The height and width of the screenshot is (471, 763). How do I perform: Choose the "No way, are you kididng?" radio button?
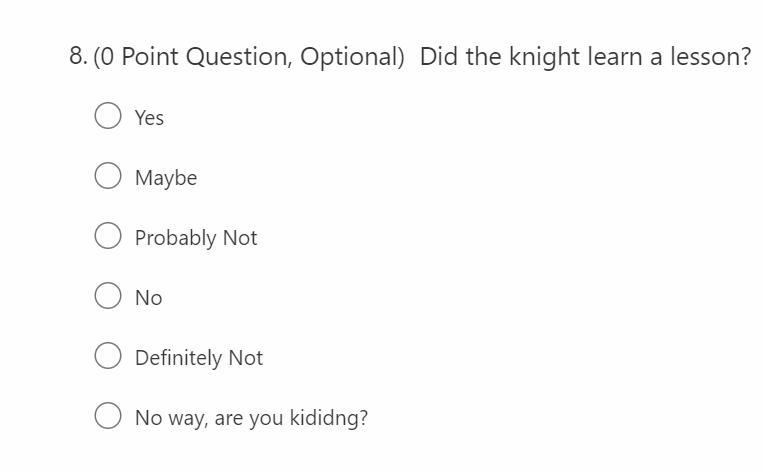(108, 417)
